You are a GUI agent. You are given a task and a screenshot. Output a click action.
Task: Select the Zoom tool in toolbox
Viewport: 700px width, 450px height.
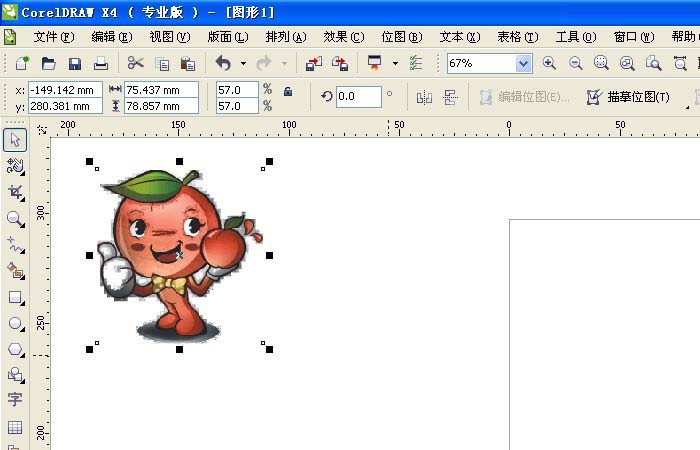15,219
